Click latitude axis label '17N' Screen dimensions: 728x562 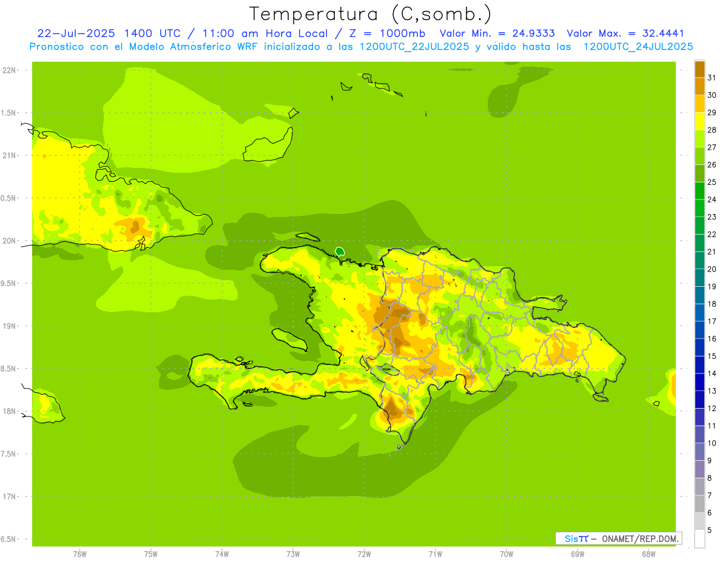pyautogui.click(x=9, y=497)
